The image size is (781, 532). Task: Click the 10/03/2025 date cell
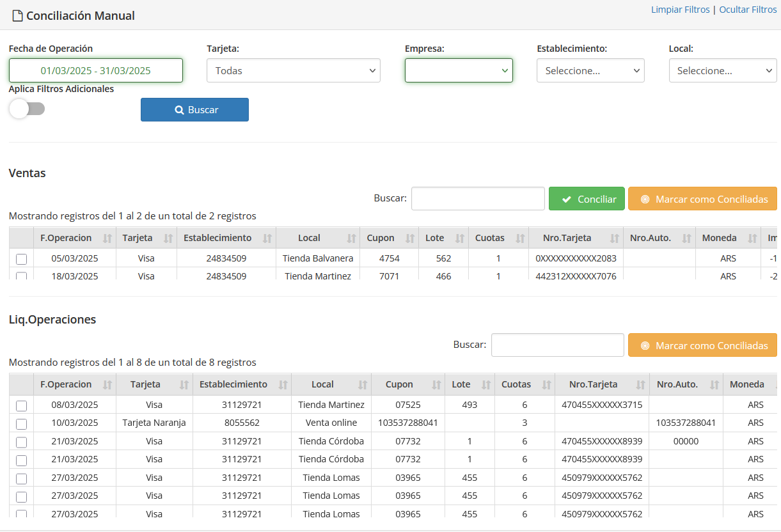(x=75, y=423)
